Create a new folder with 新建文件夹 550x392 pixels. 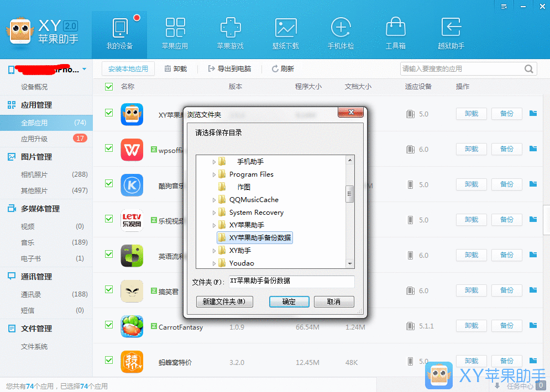pyautogui.click(x=223, y=302)
